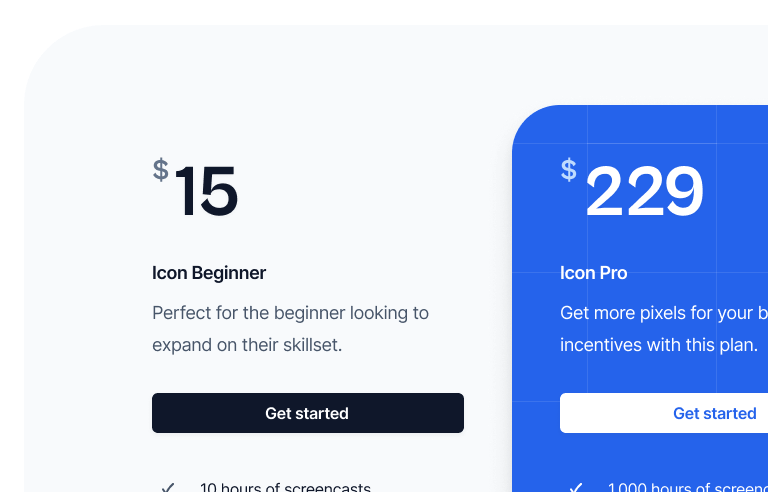Viewport: 768px width, 492px height.
Task: Click the dollar sign next to 229
Action: [568, 170]
